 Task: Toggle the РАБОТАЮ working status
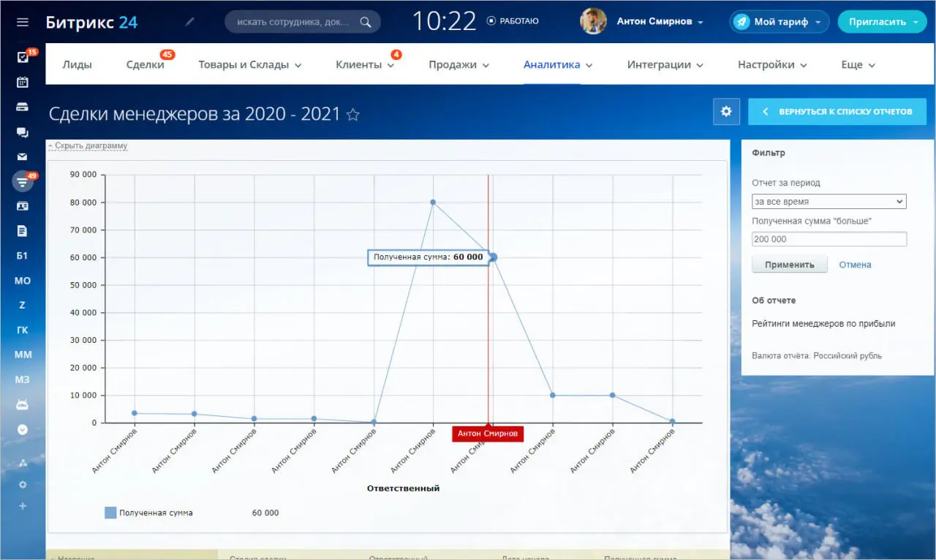[513, 21]
